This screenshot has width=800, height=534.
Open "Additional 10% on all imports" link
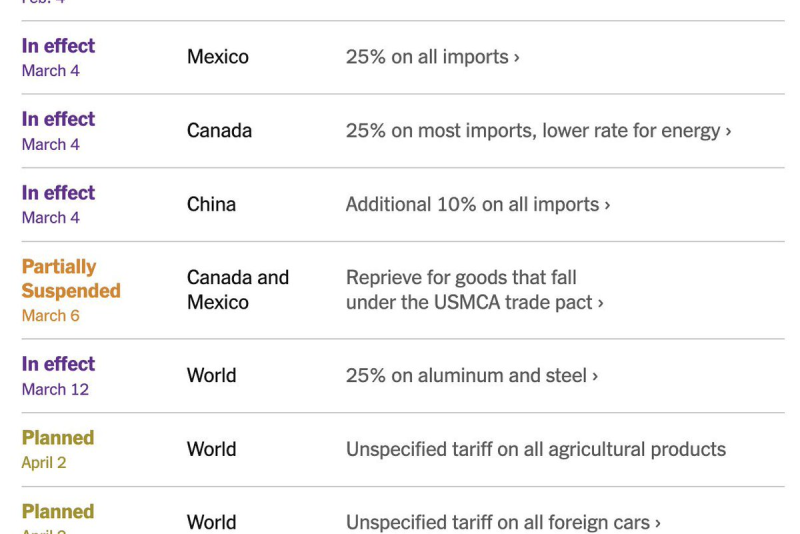(x=476, y=204)
